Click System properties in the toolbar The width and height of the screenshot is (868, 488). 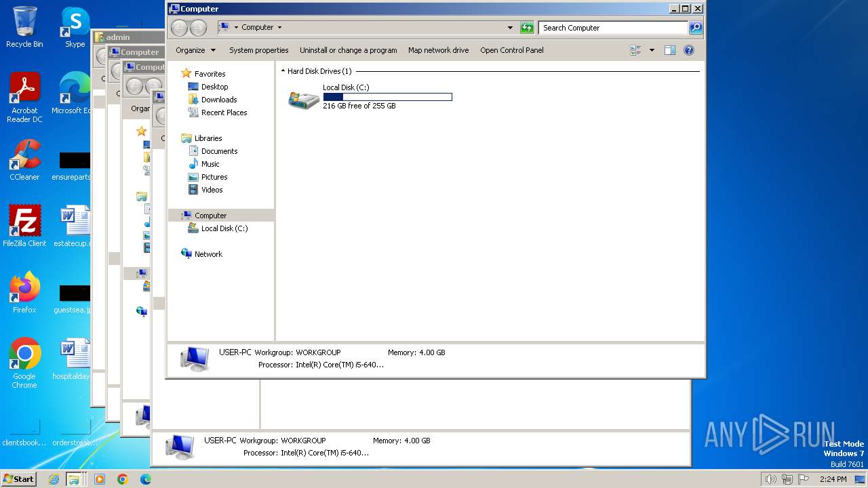(x=258, y=50)
